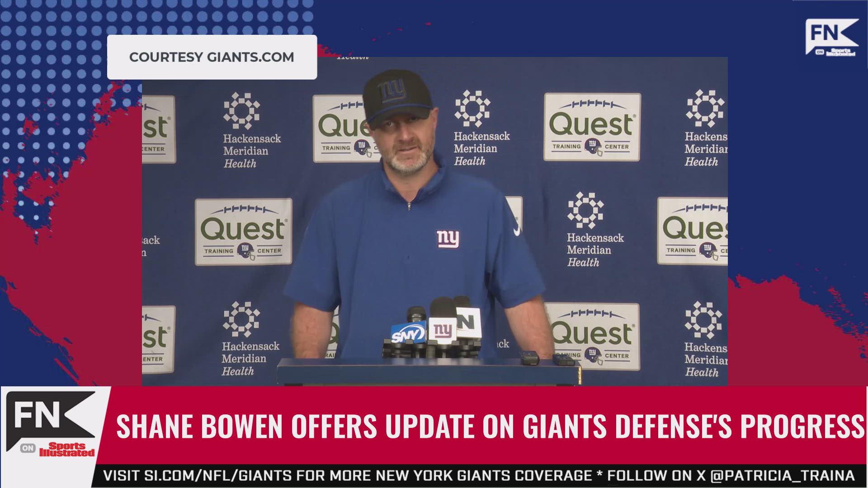Click the Shane Bowen headline banner
Screen dimensions: 868x488
[490, 426]
